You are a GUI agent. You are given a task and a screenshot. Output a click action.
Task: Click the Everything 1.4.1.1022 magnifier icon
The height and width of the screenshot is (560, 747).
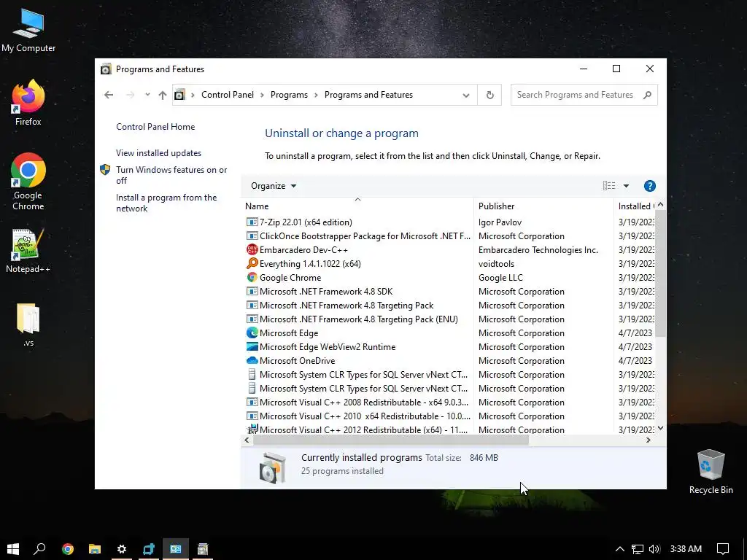click(x=252, y=263)
